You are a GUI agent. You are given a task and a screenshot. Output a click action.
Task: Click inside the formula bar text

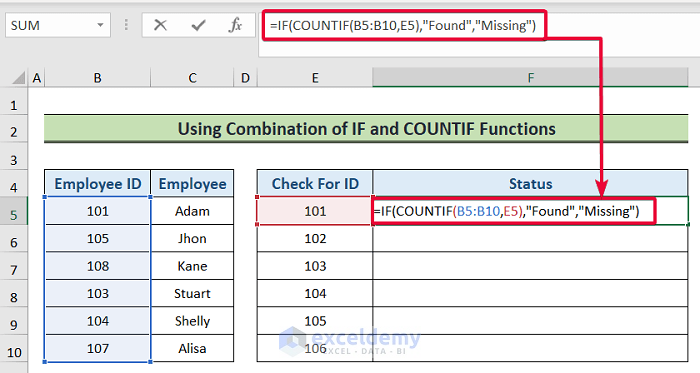[402, 25]
